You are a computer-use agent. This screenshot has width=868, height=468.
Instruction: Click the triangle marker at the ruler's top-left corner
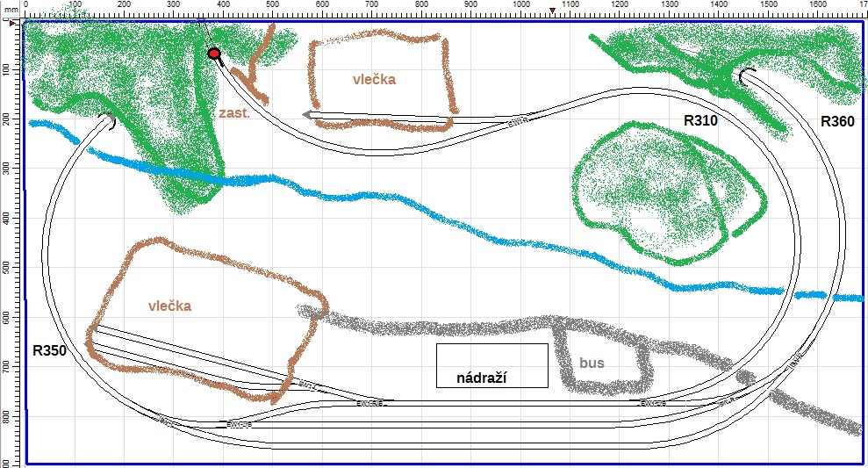pos(12,25)
